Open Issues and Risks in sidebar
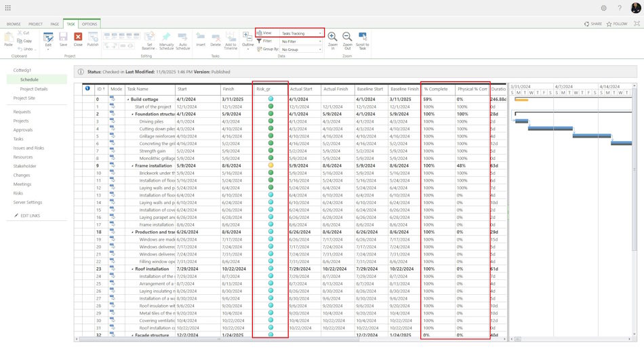Viewport: 644px width, 362px height. point(28,148)
